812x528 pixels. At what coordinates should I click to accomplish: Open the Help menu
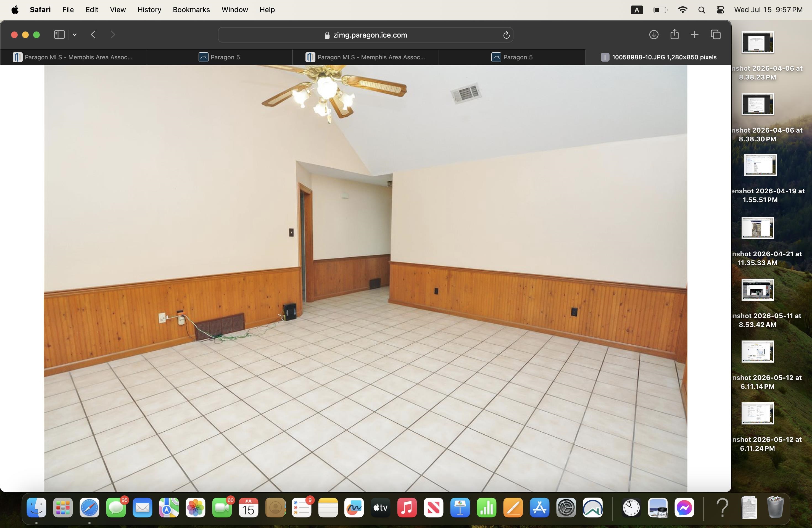pyautogui.click(x=267, y=10)
